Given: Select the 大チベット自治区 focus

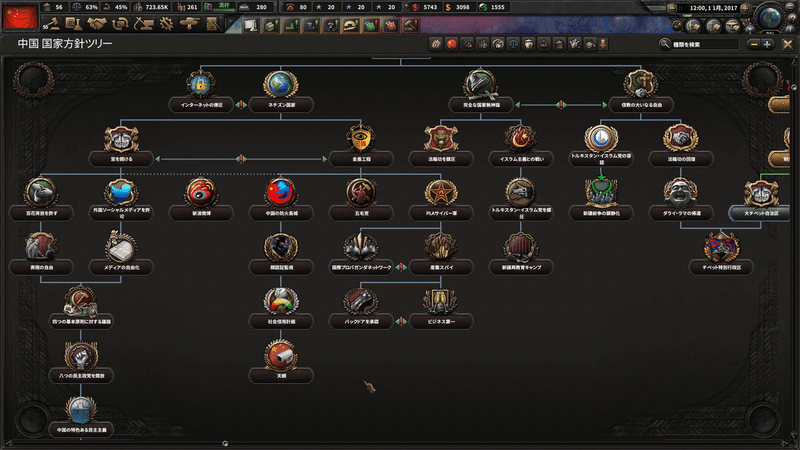Looking at the screenshot, I should pyautogui.click(x=761, y=200).
